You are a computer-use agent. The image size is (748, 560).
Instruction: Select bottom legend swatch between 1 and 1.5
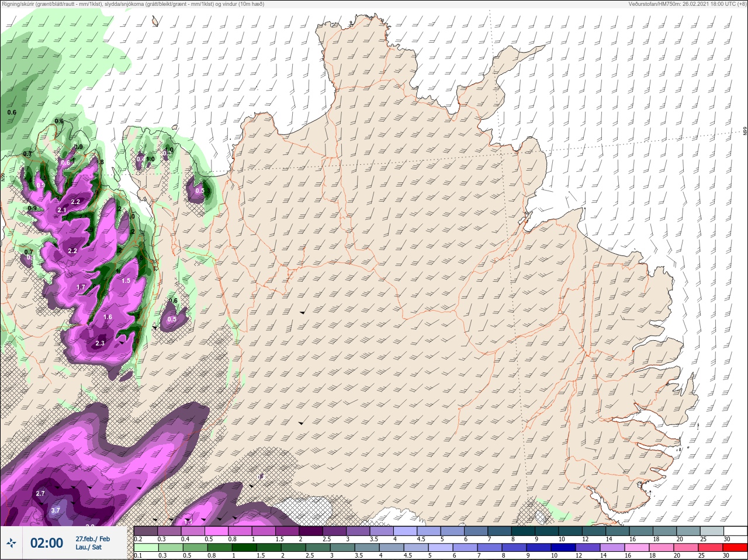[x=245, y=548]
